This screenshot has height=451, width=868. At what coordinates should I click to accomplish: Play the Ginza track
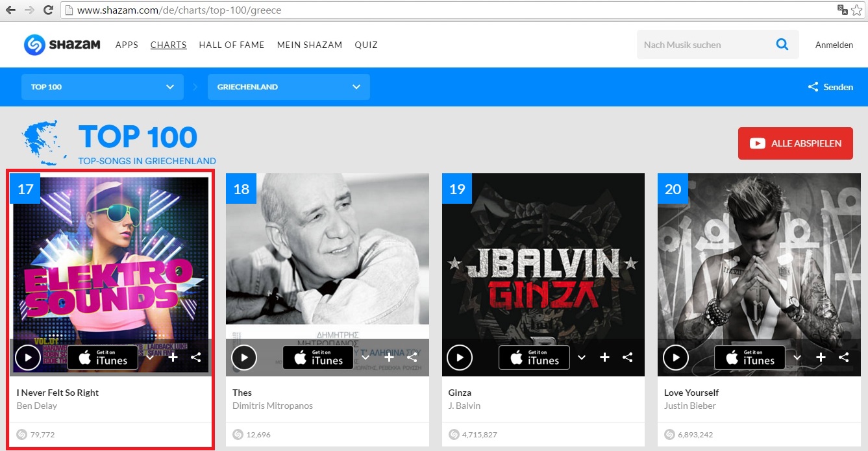[x=460, y=357]
